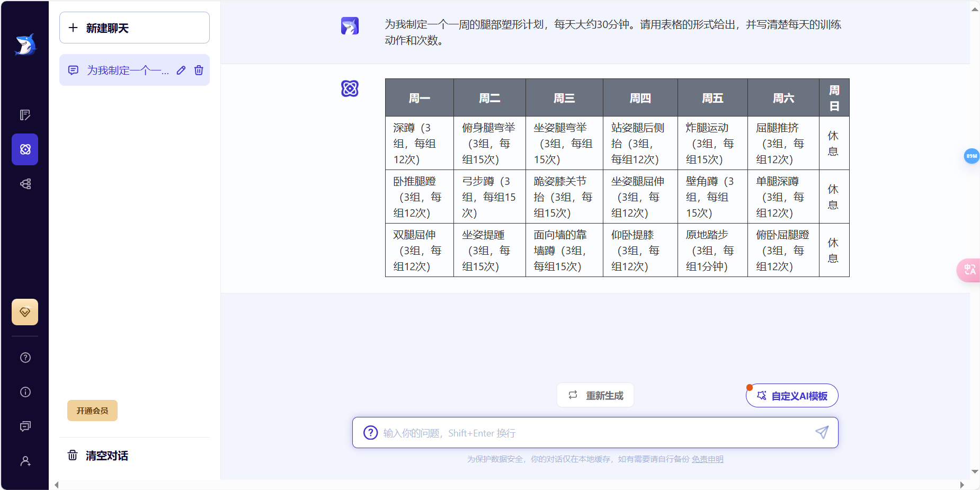Screen dimensions: 980x490
Task: Click the pink translate 中A floating icon
Action: (970, 270)
